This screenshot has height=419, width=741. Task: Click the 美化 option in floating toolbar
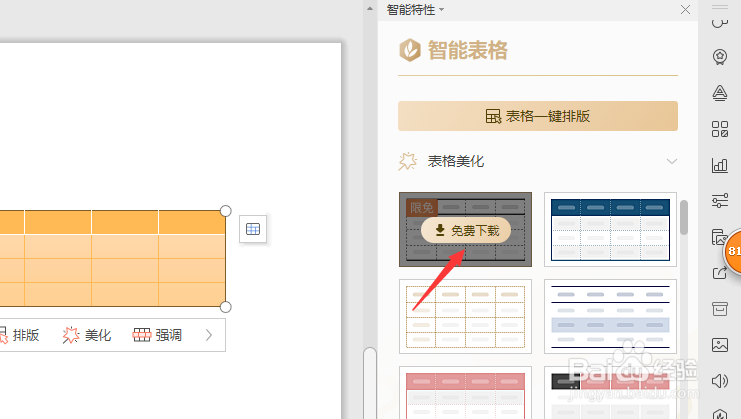(87, 335)
